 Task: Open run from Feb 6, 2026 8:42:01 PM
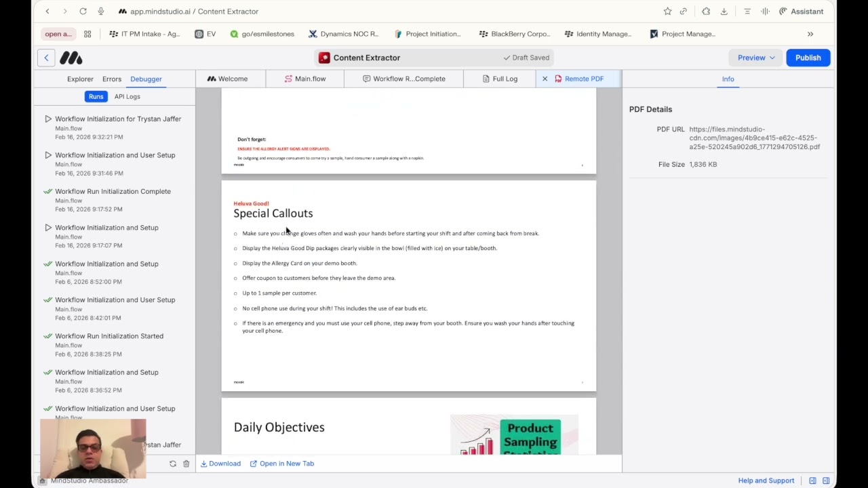tap(115, 308)
